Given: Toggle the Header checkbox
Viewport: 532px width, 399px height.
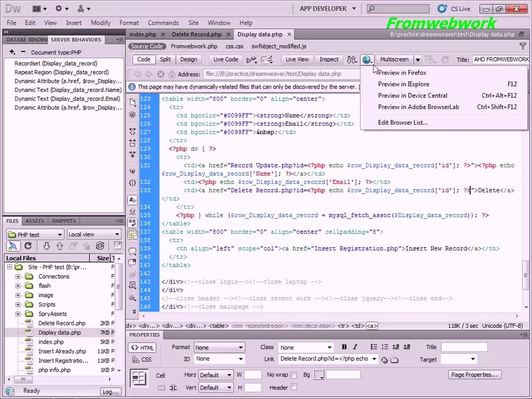Looking at the screenshot, I should [294, 387].
